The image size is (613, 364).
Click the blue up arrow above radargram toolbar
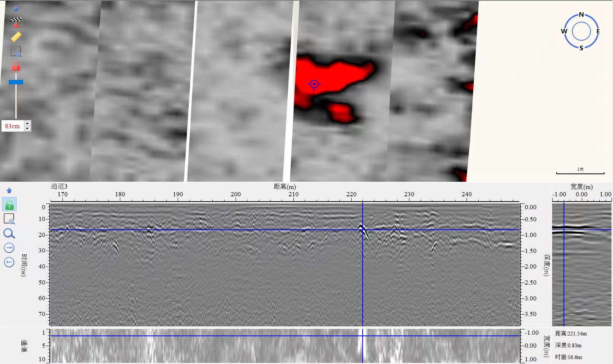tap(9, 191)
